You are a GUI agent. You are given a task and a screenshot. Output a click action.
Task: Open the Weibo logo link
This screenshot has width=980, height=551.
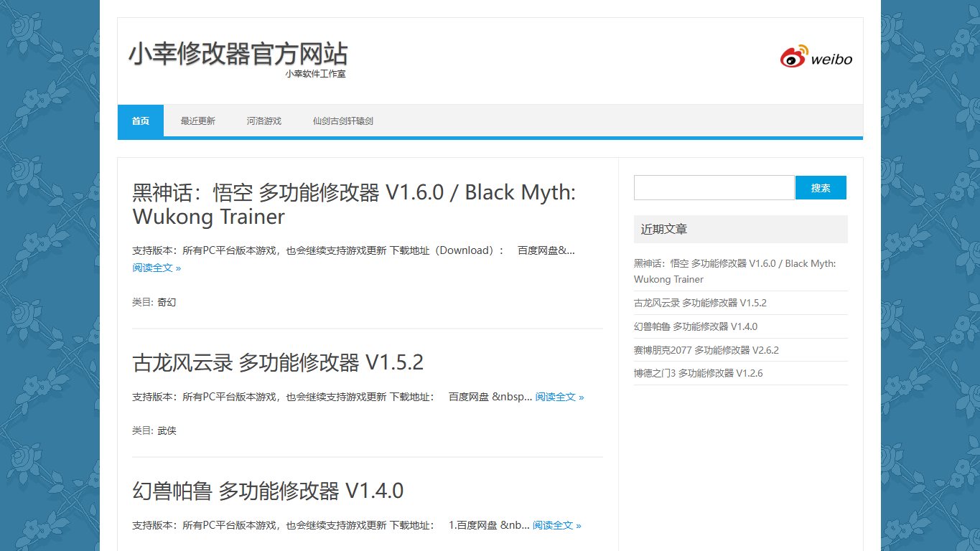(x=816, y=57)
